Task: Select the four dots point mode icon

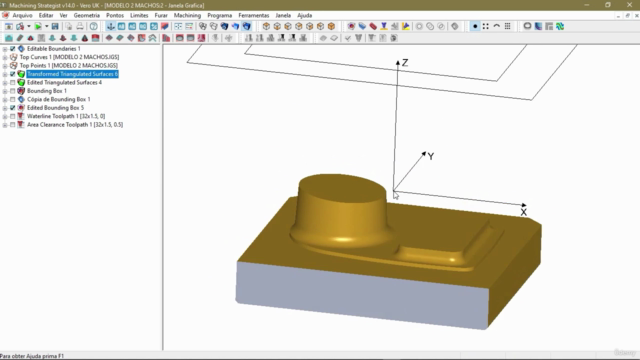Action: tap(486, 27)
